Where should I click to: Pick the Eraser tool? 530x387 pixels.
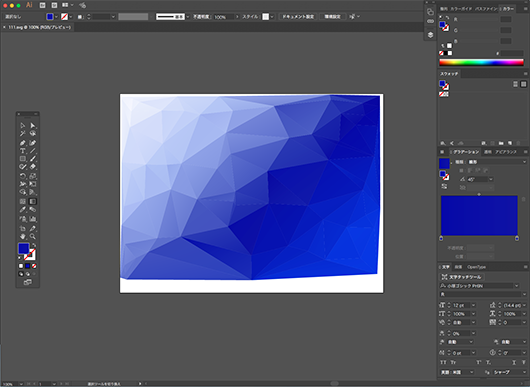(x=33, y=166)
